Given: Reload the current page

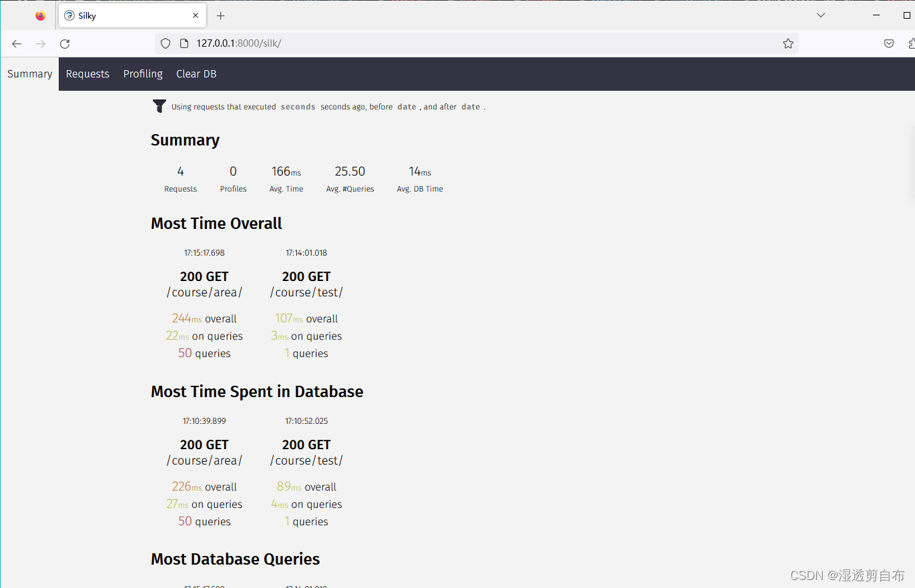Looking at the screenshot, I should point(65,43).
